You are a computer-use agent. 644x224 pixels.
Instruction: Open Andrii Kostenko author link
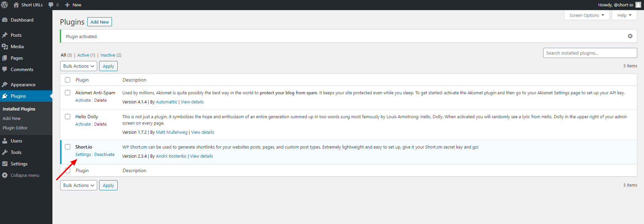(171, 156)
